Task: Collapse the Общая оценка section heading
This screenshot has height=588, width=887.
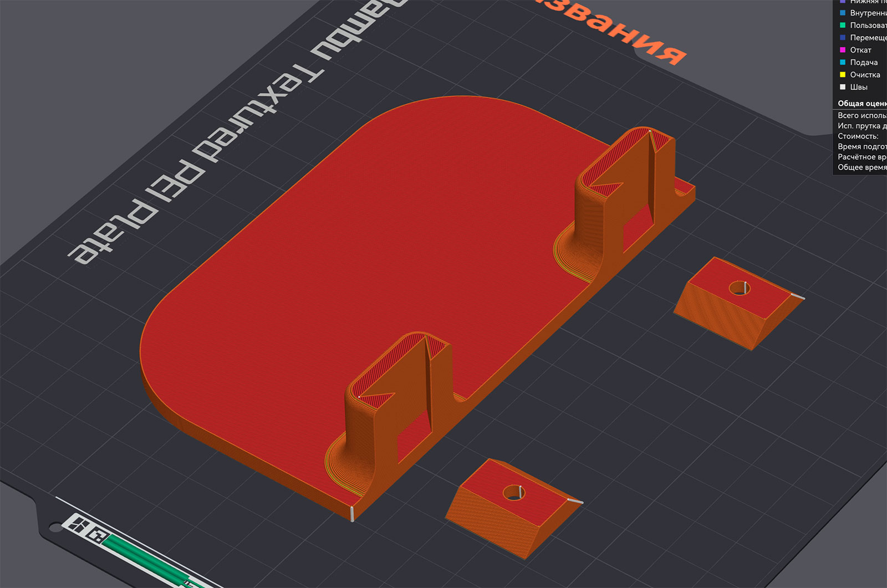Action: (862, 104)
